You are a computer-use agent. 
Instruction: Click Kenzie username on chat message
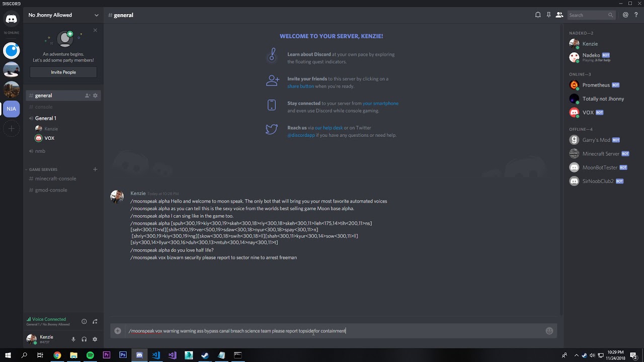point(138,193)
